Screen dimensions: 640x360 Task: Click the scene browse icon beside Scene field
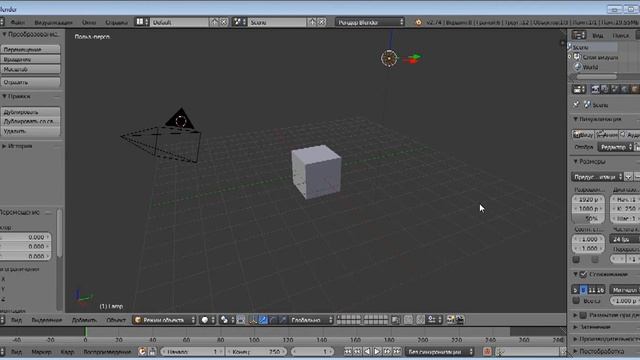[x=239, y=22]
